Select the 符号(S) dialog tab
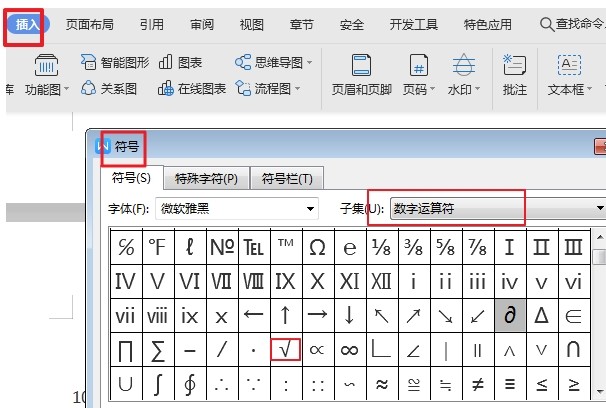This screenshot has width=606, height=408. click(131, 178)
